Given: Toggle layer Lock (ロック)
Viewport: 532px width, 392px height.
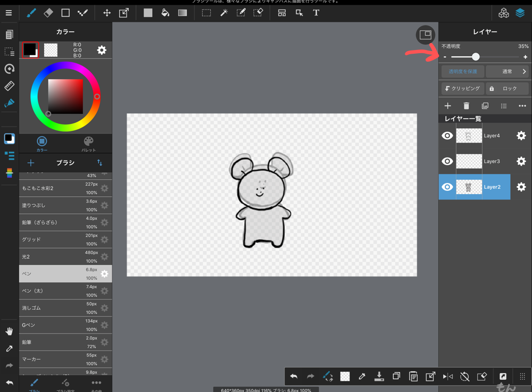Looking at the screenshot, I should pyautogui.click(x=507, y=88).
